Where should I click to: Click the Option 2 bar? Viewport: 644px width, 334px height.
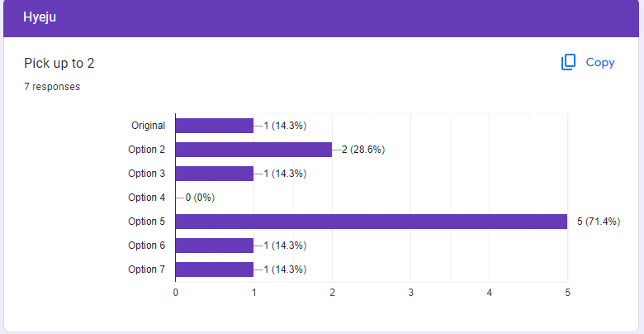[253, 150]
